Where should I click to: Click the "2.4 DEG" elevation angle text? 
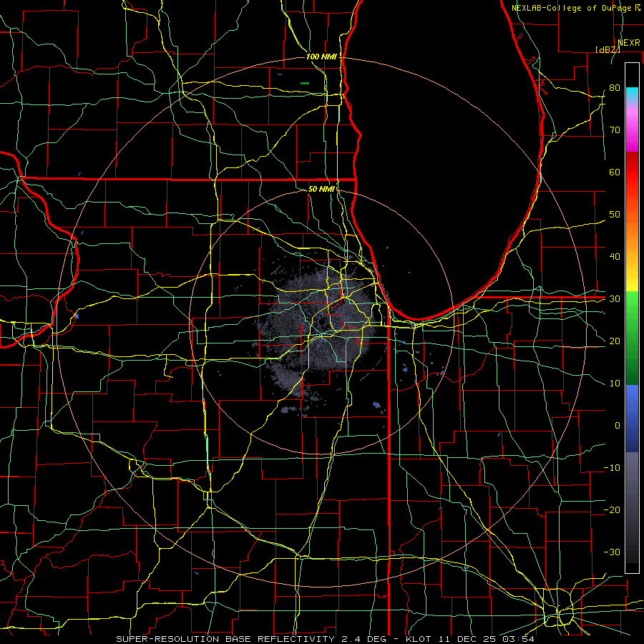[x=364, y=639]
